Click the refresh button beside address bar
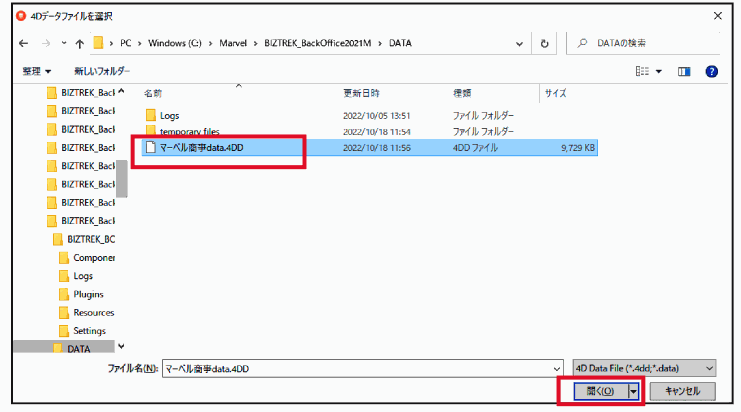Image resolution: width=741 pixels, height=412 pixels. point(544,44)
